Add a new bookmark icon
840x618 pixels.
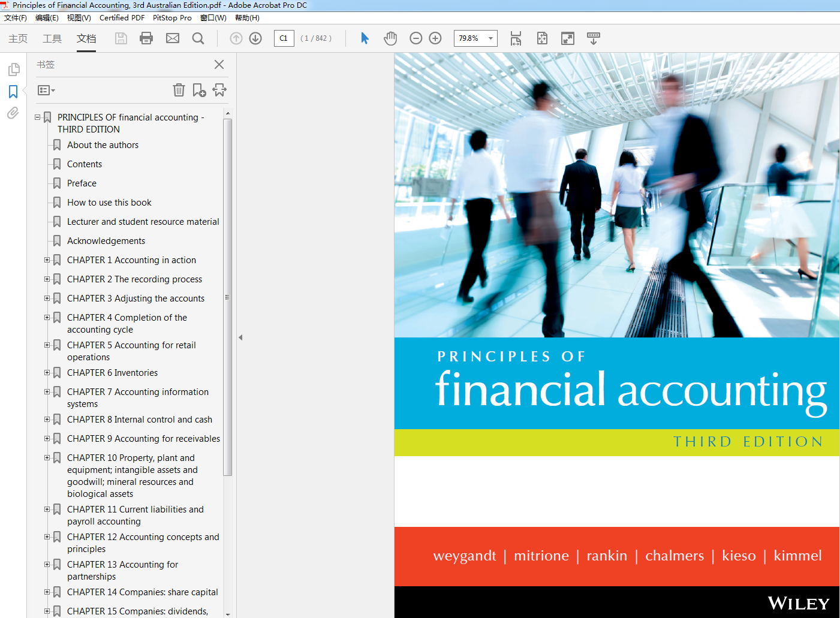pyautogui.click(x=199, y=90)
